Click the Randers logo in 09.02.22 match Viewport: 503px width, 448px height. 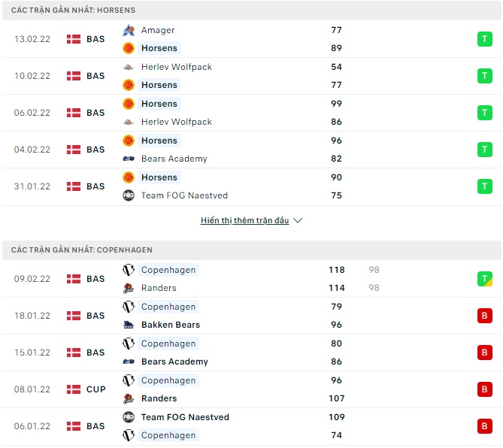[x=129, y=288]
